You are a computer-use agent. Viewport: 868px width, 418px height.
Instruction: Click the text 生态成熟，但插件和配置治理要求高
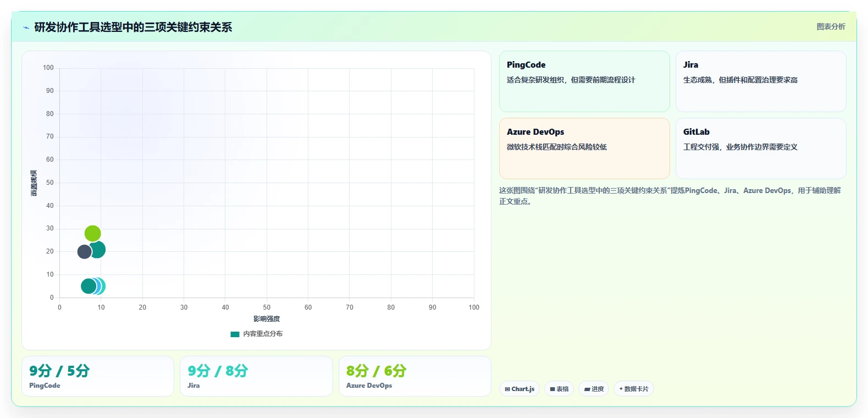pos(740,80)
